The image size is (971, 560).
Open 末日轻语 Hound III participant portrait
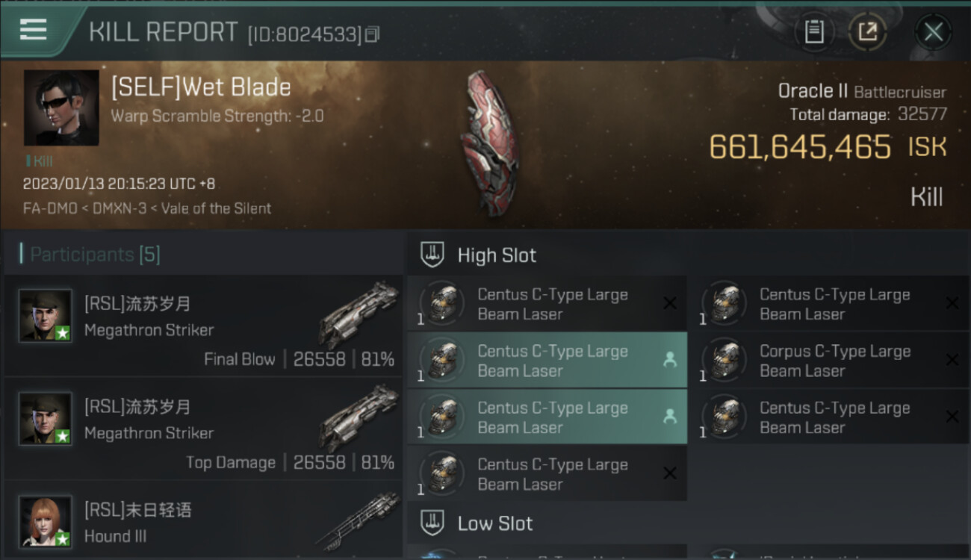(46, 520)
